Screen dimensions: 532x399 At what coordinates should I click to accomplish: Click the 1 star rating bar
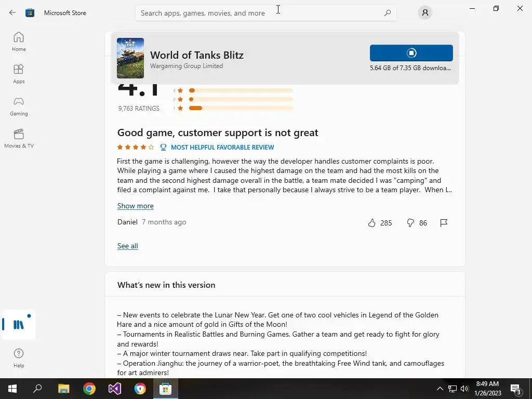pos(241,108)
